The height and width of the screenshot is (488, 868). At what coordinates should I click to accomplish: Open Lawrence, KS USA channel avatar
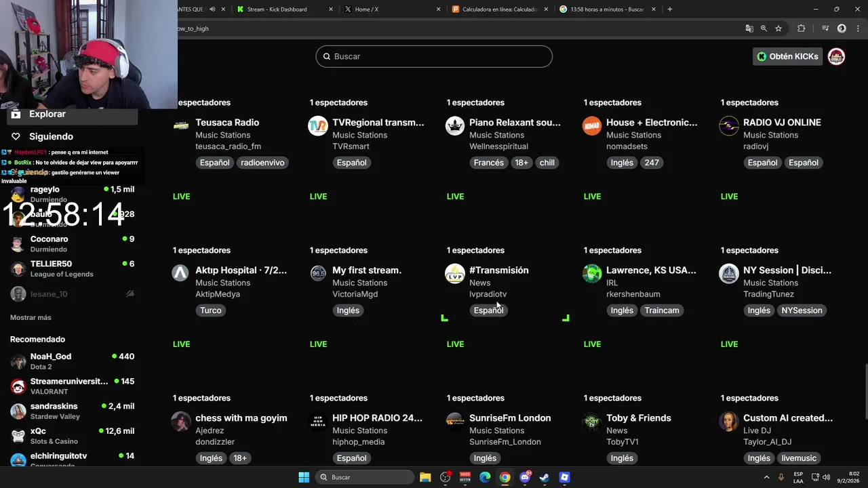tap(592, 274)
